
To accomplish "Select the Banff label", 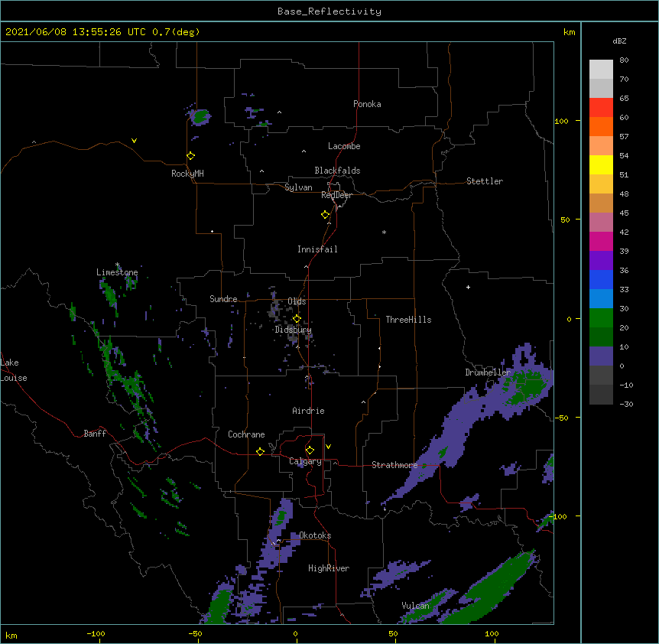I will tap(95, 434).
